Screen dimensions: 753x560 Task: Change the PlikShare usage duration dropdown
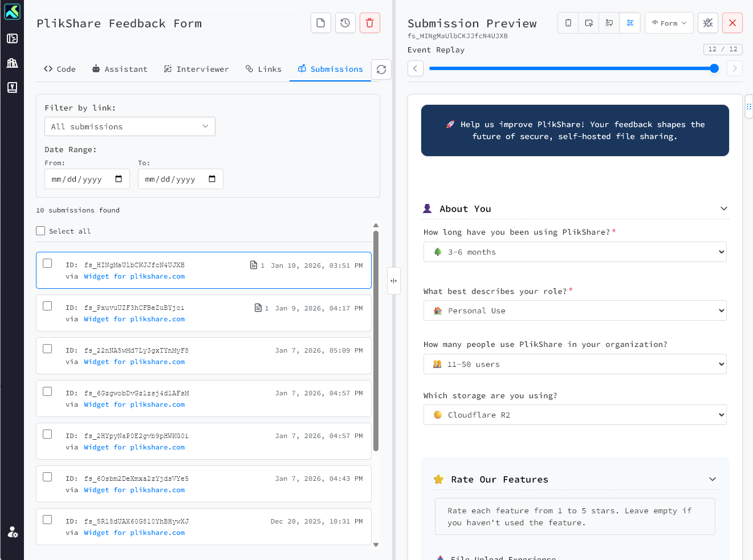click(x=575, y=252)
